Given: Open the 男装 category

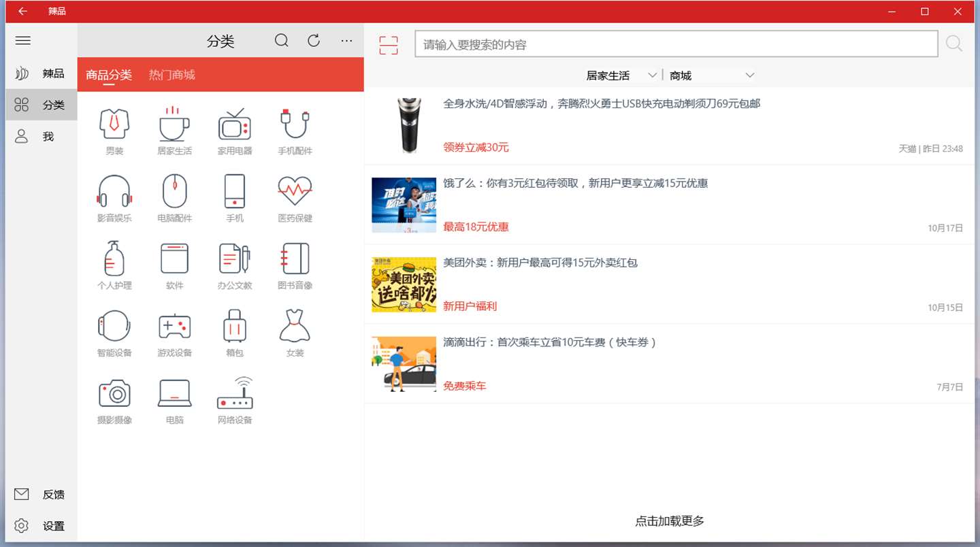Looking at the screenshot, I should tap(114, 131).
